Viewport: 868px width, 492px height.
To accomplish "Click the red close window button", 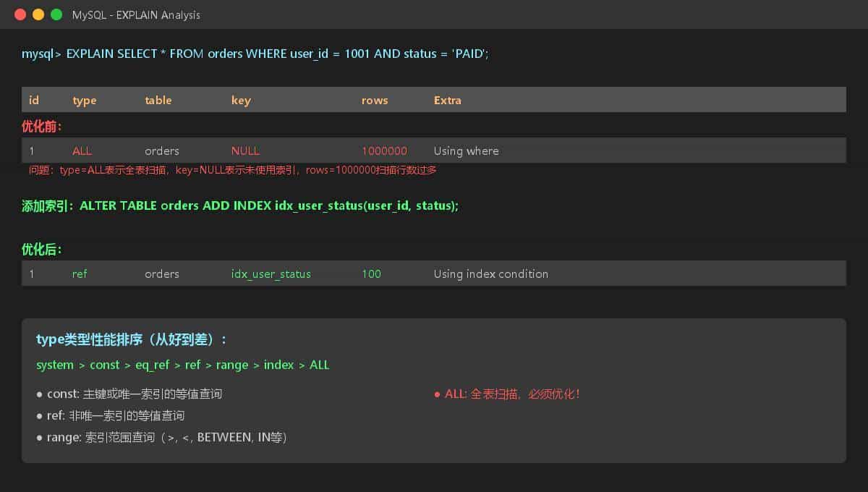I will pos(20,14).
